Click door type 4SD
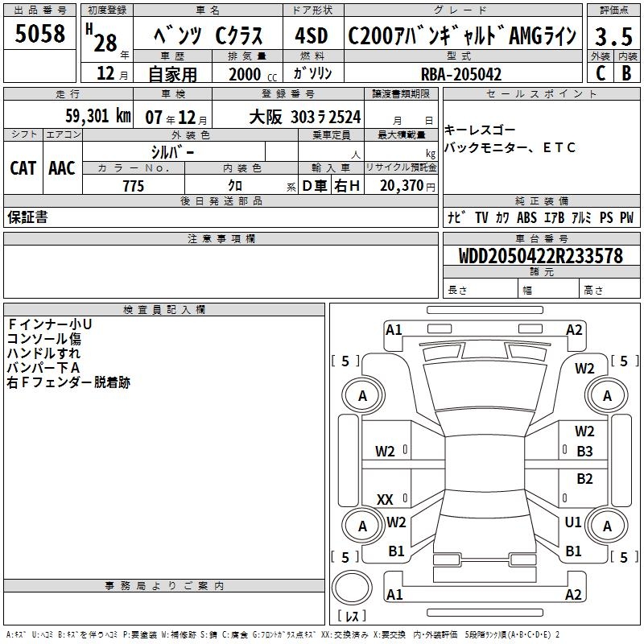 point(312,35)
